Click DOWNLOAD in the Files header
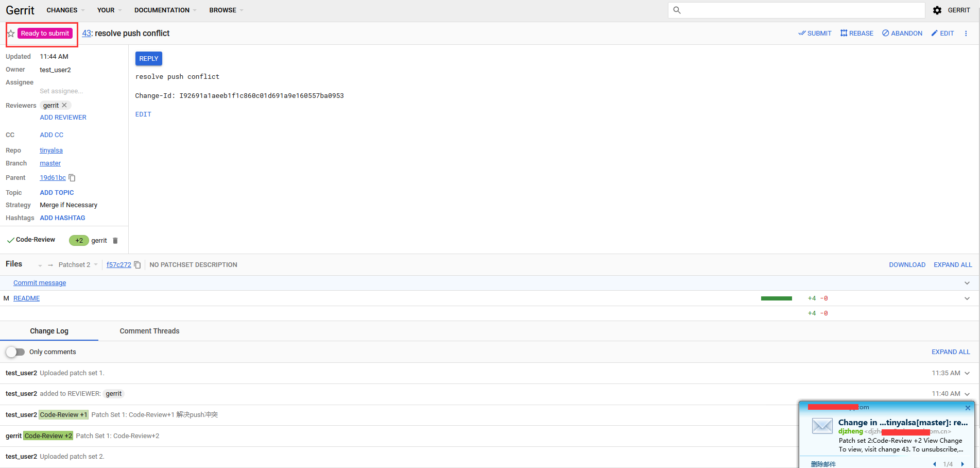Image resolution: width=980 pixels, height=468 pixels. 907,265
